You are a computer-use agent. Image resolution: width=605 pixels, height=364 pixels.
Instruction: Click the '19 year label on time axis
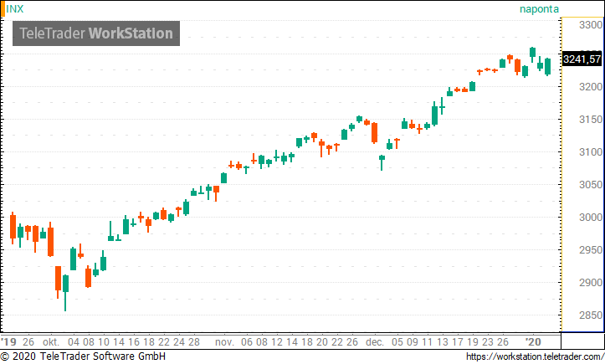pyautogui.click(x=8, y=342)
